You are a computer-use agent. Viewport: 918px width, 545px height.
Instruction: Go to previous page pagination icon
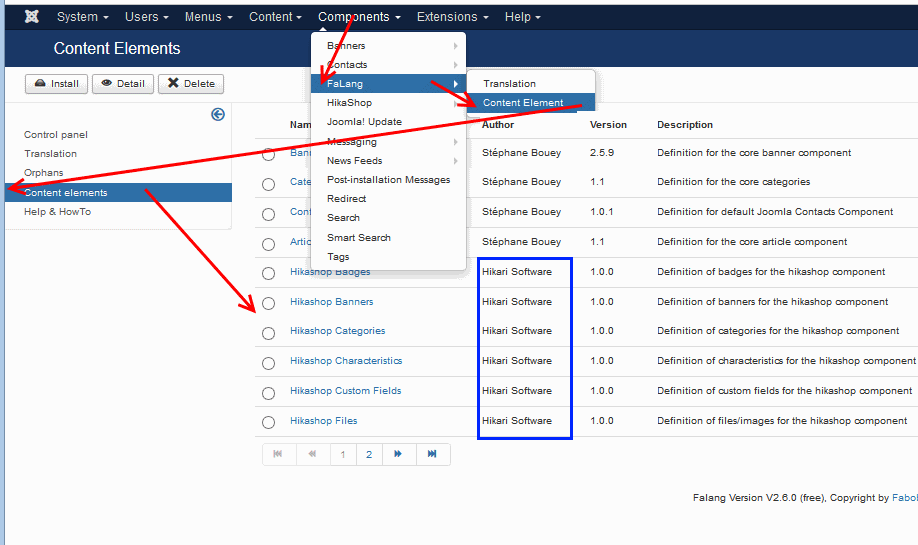(313, 454)
